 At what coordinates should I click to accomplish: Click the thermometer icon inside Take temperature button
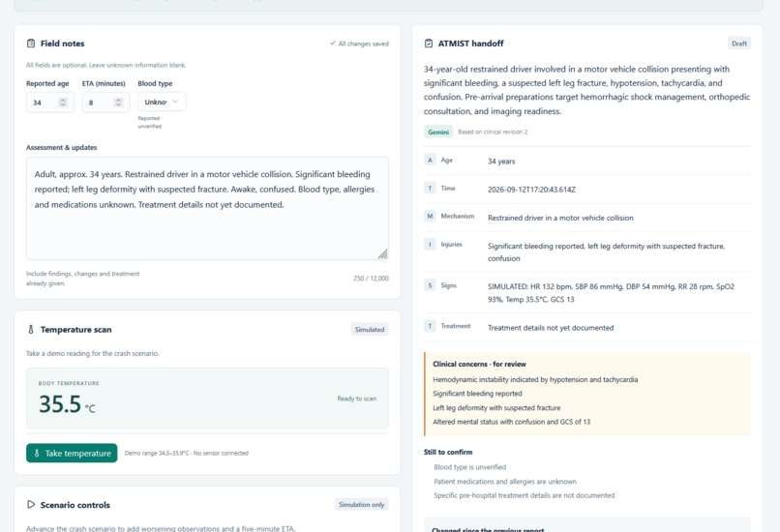37,453
